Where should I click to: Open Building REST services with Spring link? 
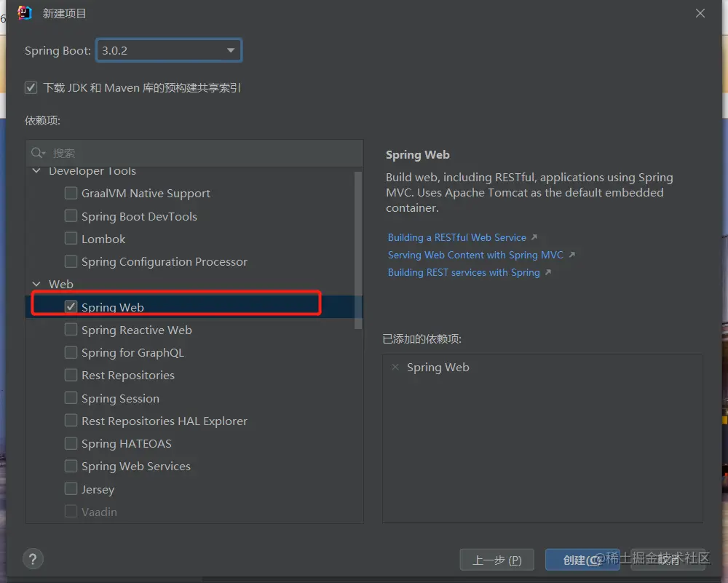click(464, 272)
